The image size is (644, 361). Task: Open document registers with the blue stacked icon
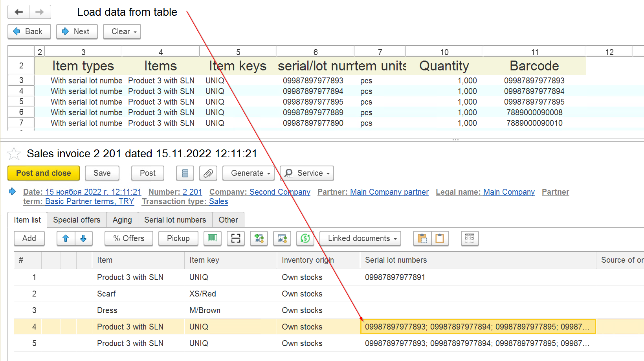185,173
